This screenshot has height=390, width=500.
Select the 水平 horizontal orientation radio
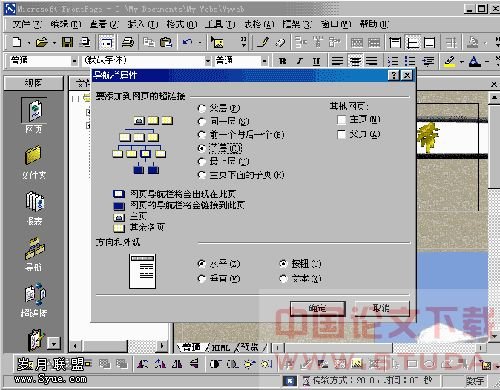coord(201,264)
